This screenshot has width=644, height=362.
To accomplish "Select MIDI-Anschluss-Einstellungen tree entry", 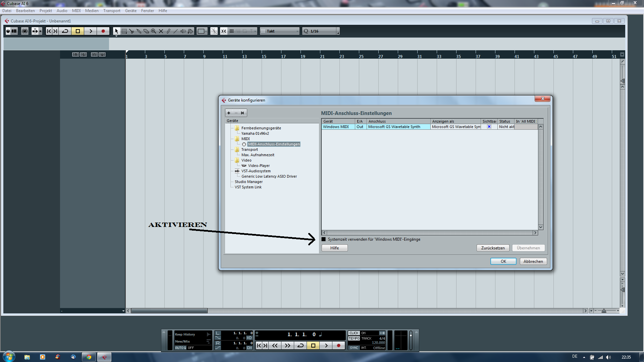I will [x=274, y=144].
